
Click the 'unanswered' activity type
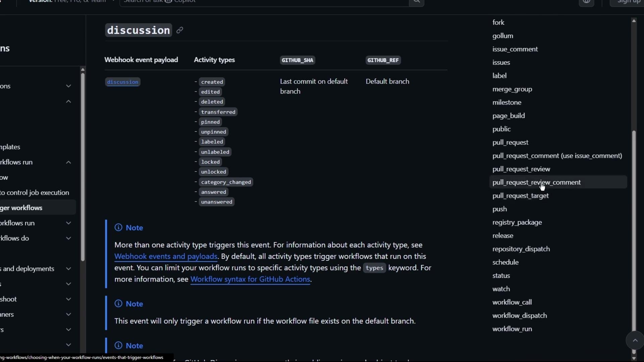pos(217,202)
